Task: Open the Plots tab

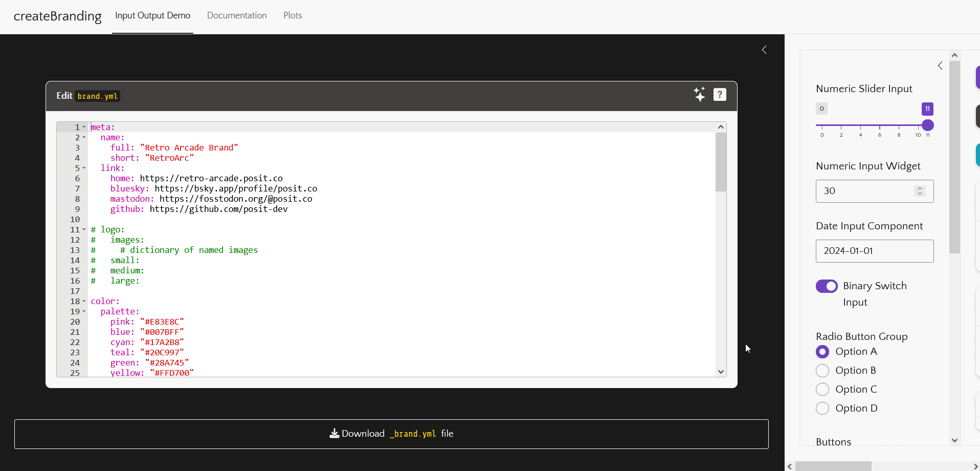Action: (x=293, y=15)
